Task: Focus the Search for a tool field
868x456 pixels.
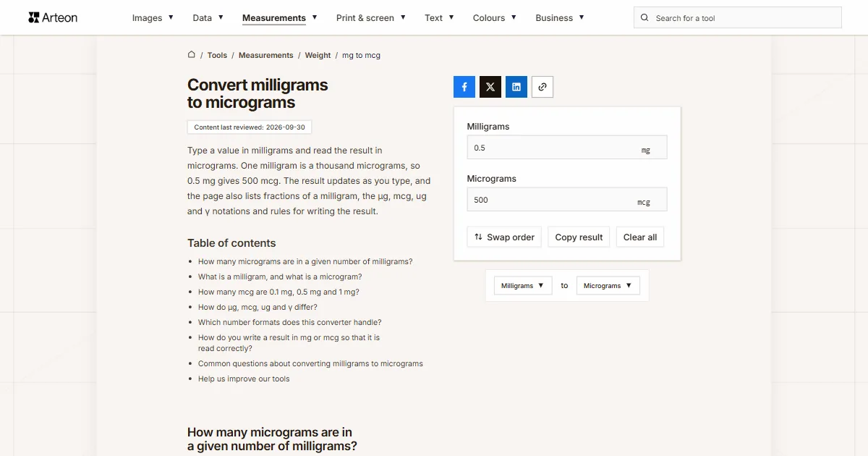Action: coord(738,18)
